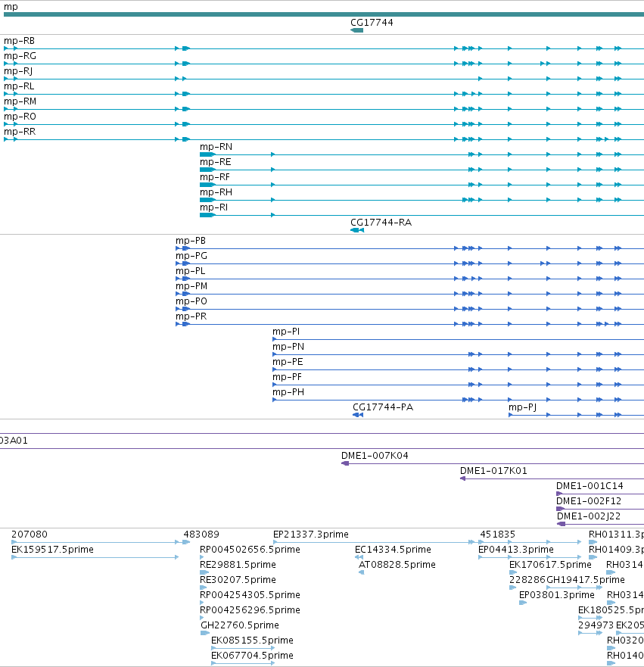Click the 294973 feature label

(596, 625)
